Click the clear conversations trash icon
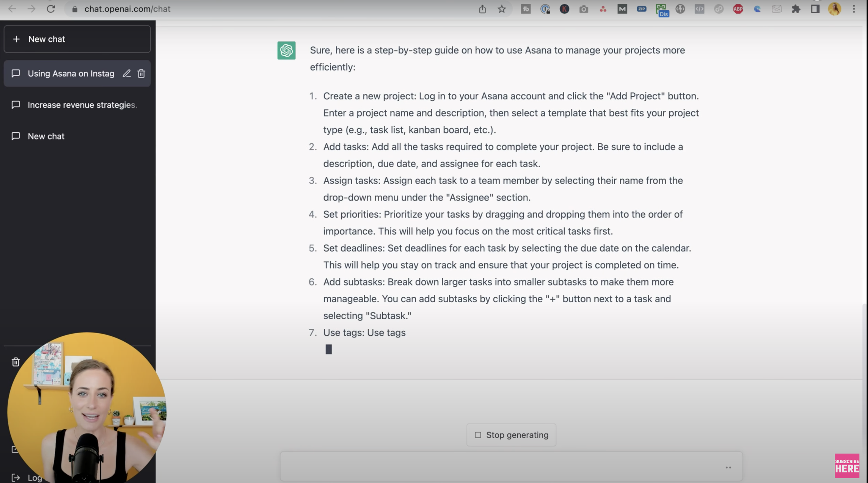868x483 pixels. click(x=16, y=362)
